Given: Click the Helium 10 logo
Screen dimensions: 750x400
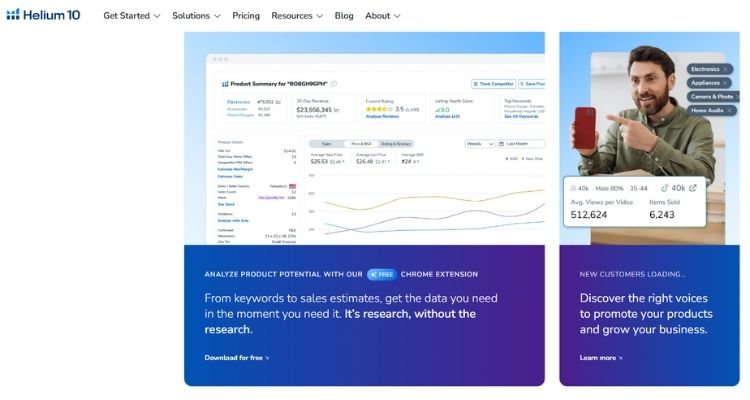Looking at the screenshot, I should click(x=43, y=15).
